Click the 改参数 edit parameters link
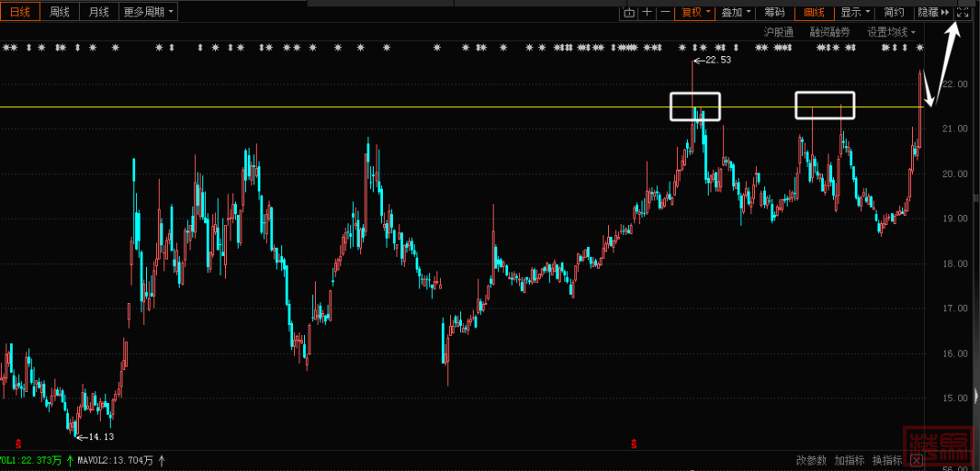Screen dimensions: 980x471 (x=811, y=461)
